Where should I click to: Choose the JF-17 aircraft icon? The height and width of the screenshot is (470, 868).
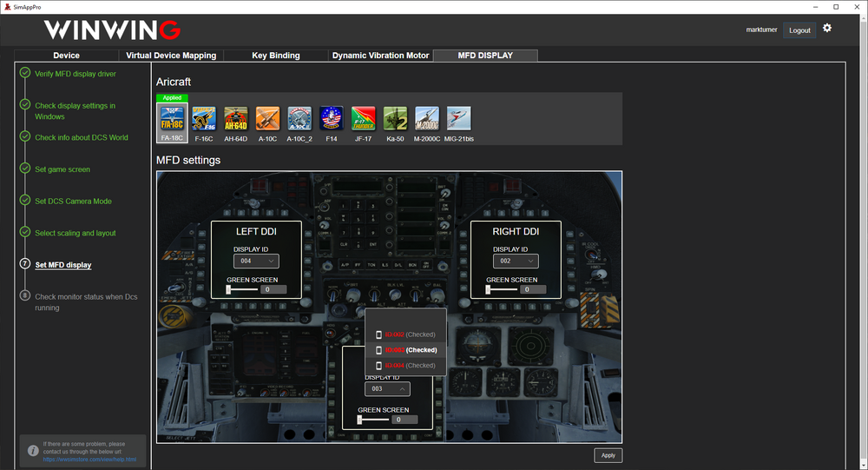363,119
